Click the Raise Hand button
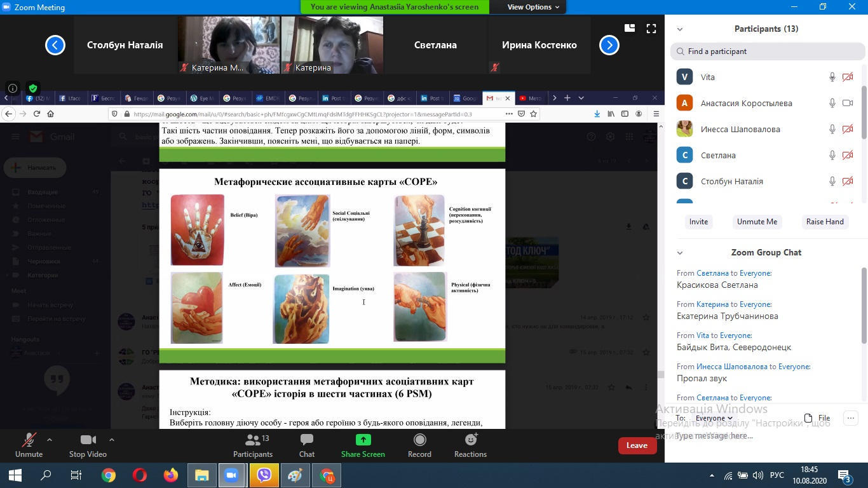 [x=825, y=222]
